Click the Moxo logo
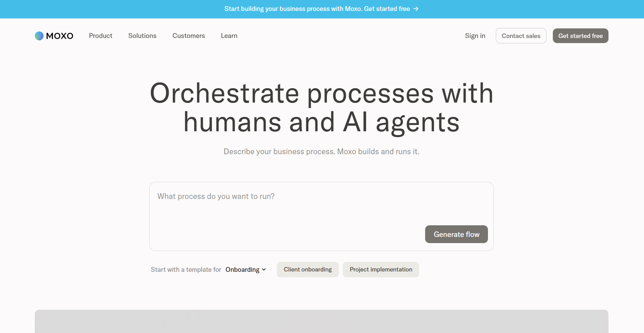The height and width of the screenshot is (333, 644). pos(54,36)
